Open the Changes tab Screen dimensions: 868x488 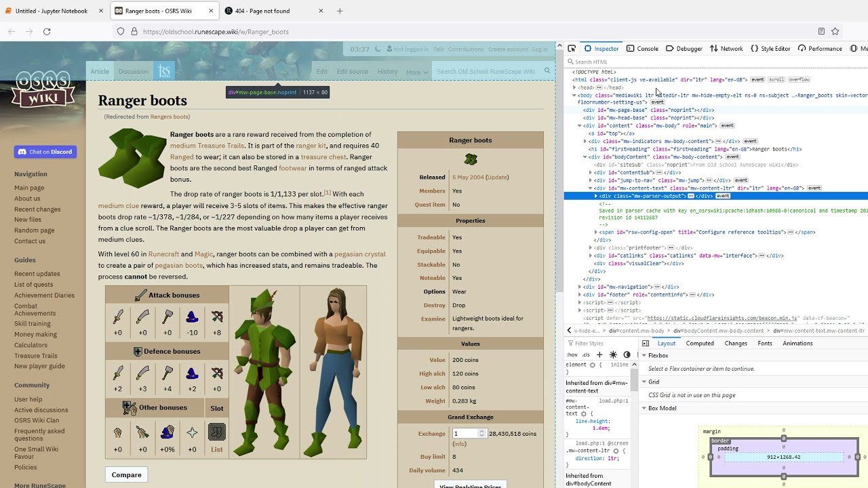coord(736,344)
